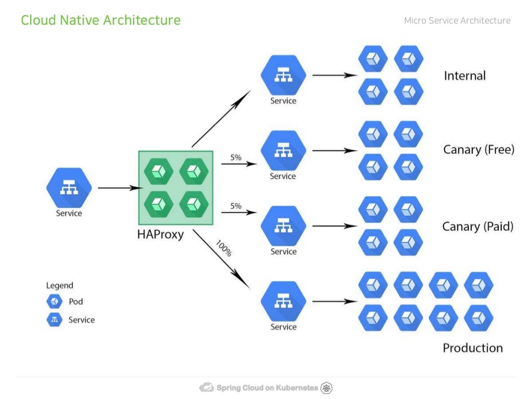Click the 100% traffic label on arrow
The width and height of the screenshot is (532, 399).
(224, 248)
